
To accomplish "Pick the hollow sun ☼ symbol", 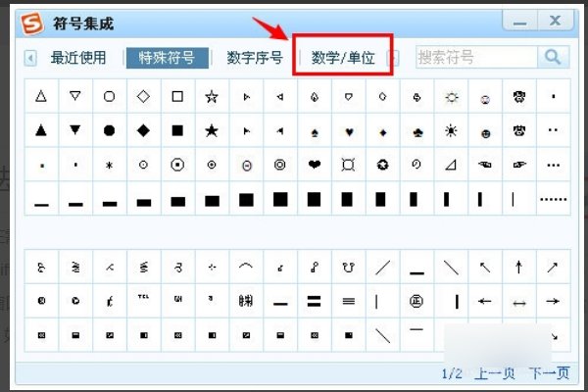I will [x=451, y=96].
